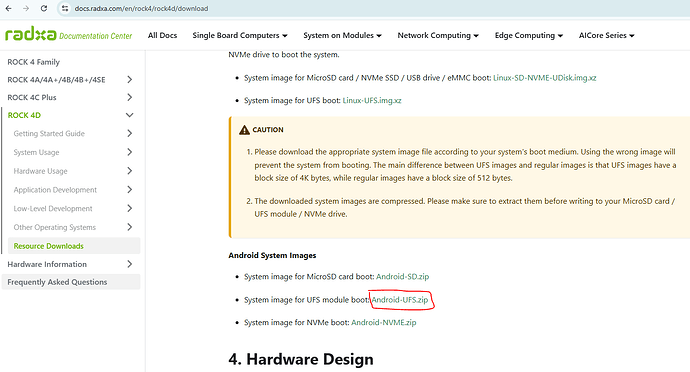
Task: Expand chevron beside Low-Level Development
Action: (x=129, y=209)
